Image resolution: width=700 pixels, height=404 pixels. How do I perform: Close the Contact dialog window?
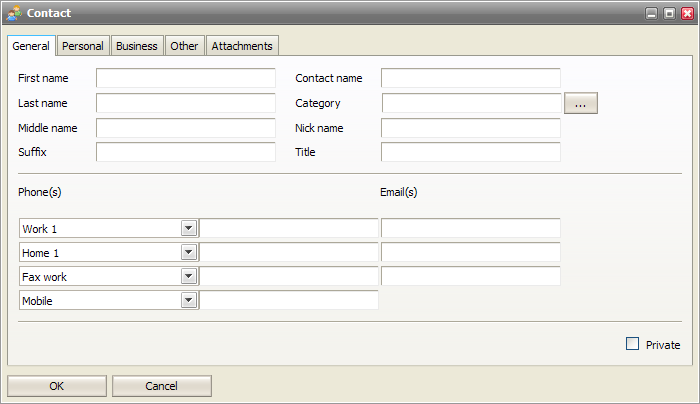687,13
